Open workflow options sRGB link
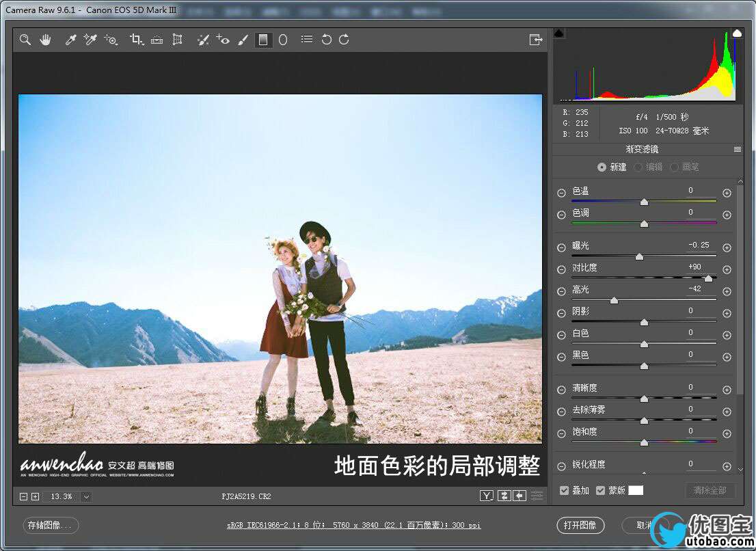This screenshot has height=551, width=756. [355, 526]
